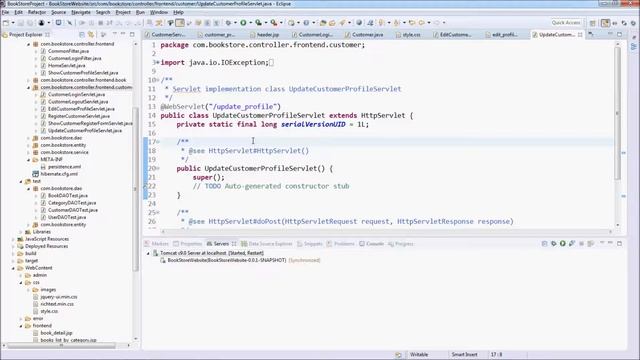Switch to the style.css editor tab
Viewport: 640px width, 360px height.
pyautogui.click(x=408, y=35)
